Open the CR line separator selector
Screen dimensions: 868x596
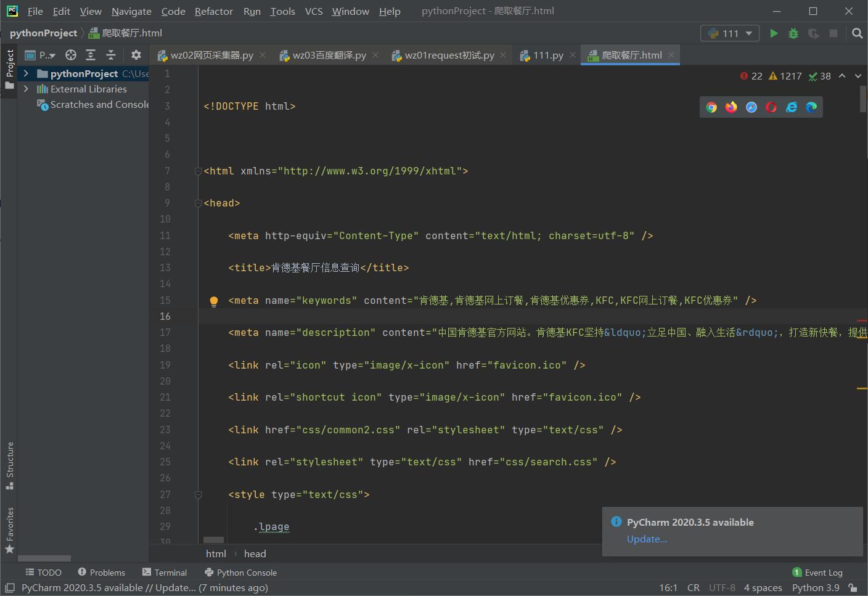click(694, 588)
